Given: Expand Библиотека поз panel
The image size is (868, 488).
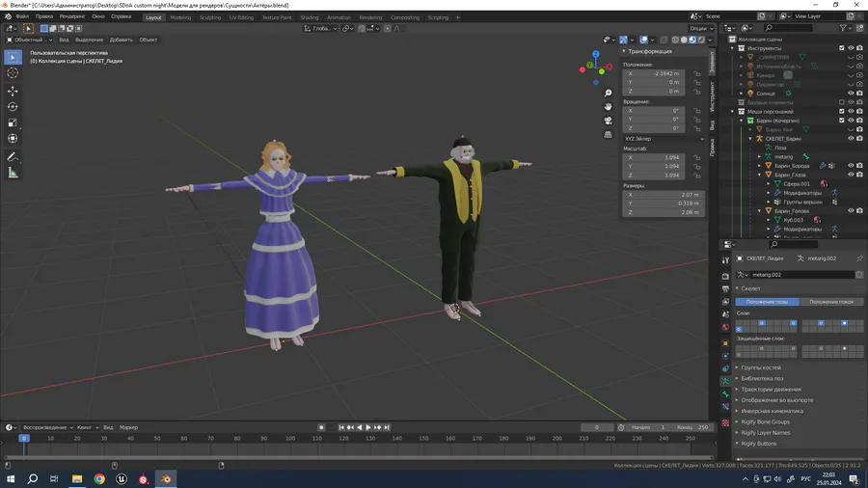Looking at the screenshot, I should (762, 378).
